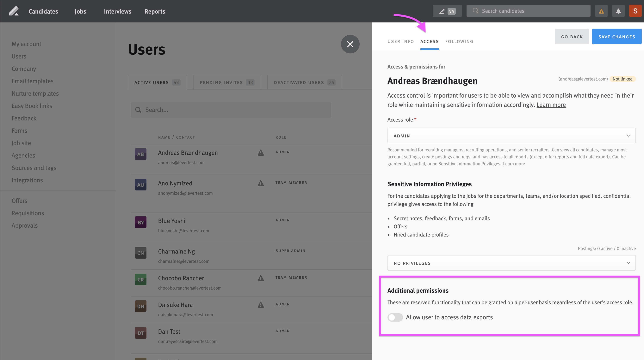Click the warning icon beside Chocobo Rancher

tap(261, 278)
